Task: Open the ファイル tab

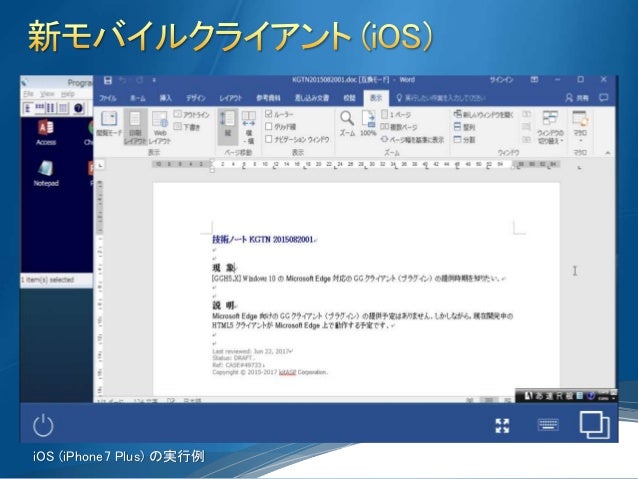Action: click(x=108, y=98)
